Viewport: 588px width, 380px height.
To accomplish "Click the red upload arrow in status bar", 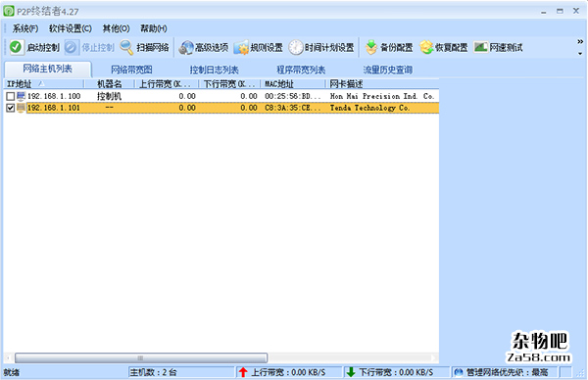I will (243, 372).
